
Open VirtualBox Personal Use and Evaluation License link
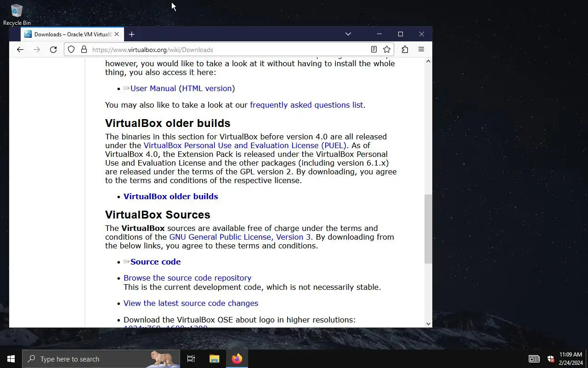click(245, 145)
